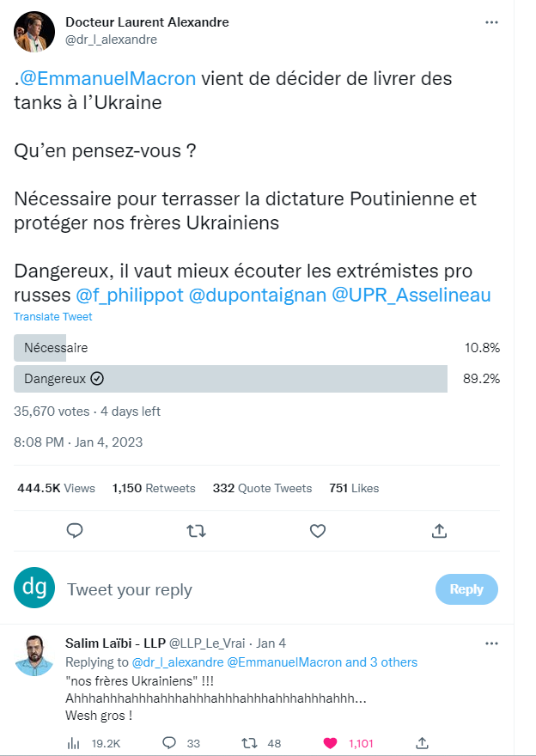Open more options menu on main tweet
The width and height of the screenshot is (536, 756).
click(491, 22)
